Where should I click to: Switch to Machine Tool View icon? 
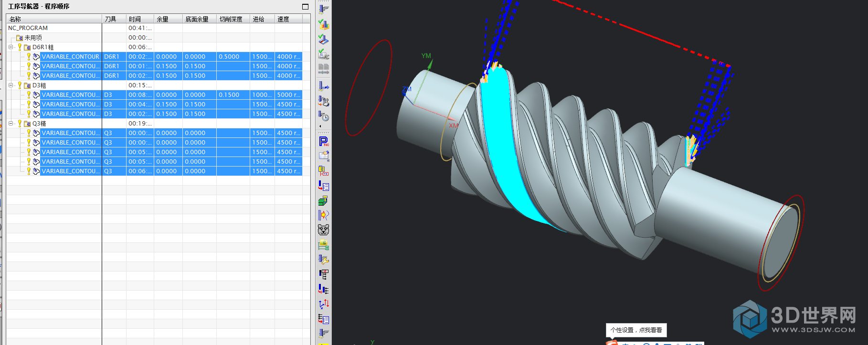pyautogui.click(x=324, y=275)
